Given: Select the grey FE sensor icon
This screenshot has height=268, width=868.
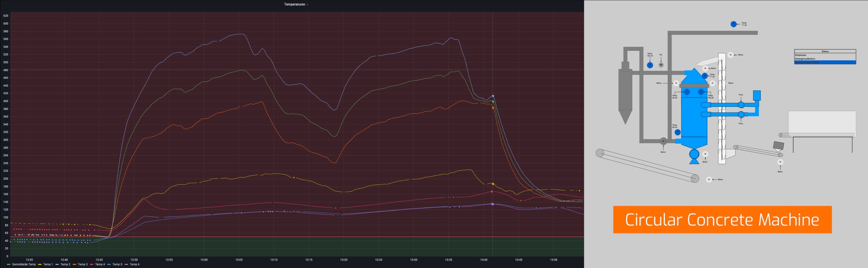Looking at the screenshot, I should point(661,65).
